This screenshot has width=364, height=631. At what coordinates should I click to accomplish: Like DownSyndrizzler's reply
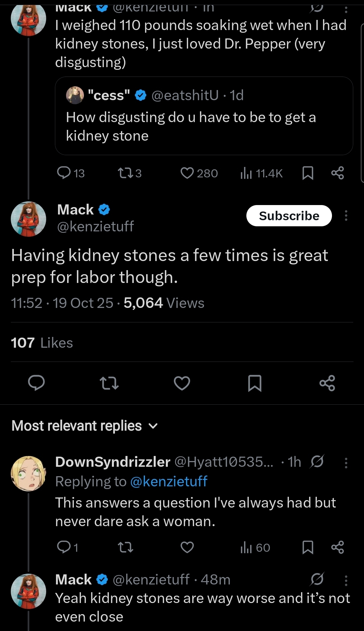point(187,547)
